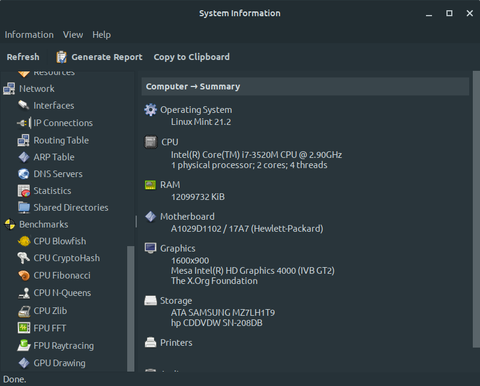Open the CPU CryptoHash benchmark icon

(24, 258)
